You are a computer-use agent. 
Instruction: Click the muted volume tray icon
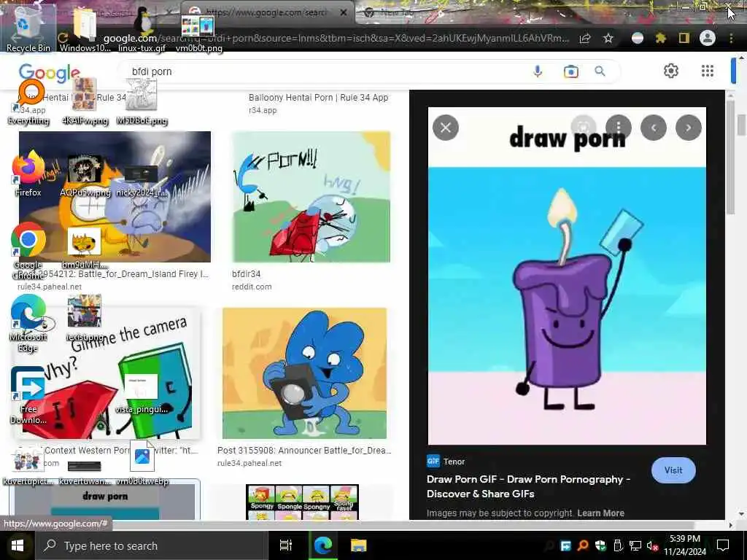pos(652,545)
